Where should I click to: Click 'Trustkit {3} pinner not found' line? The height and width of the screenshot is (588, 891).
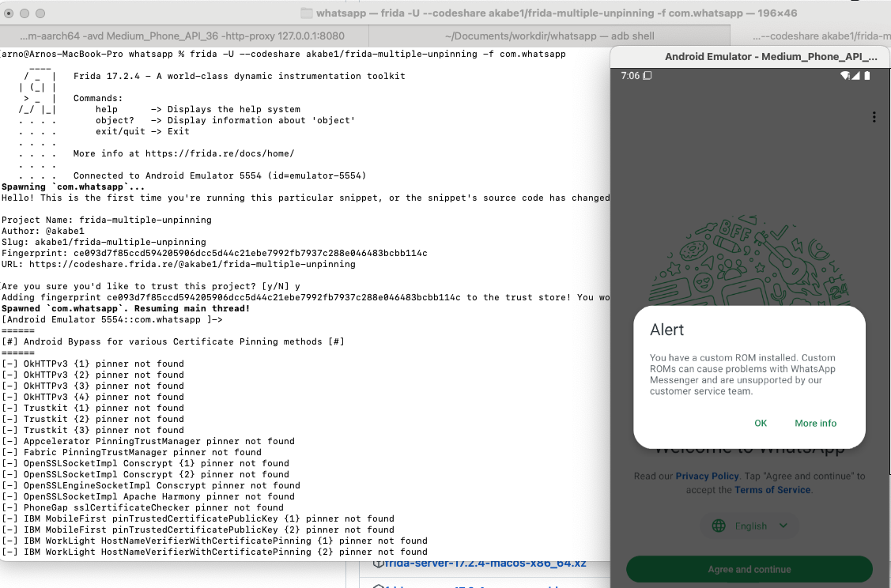pos(92,430)
